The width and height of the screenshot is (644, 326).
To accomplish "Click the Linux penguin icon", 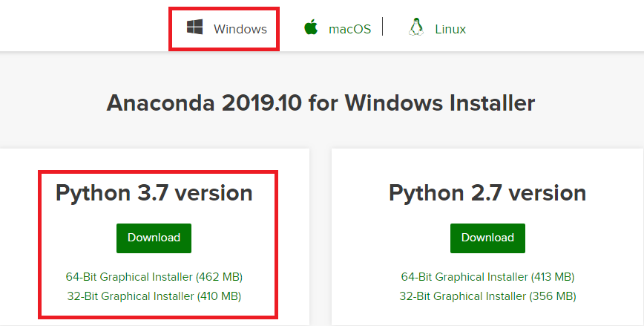I will [x=416, y=27].
